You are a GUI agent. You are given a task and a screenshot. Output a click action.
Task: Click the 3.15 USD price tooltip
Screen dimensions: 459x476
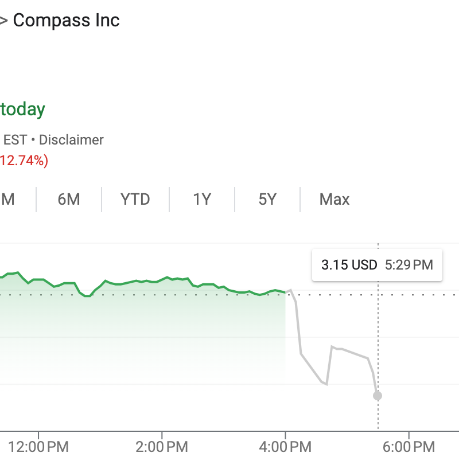[349, 265]
